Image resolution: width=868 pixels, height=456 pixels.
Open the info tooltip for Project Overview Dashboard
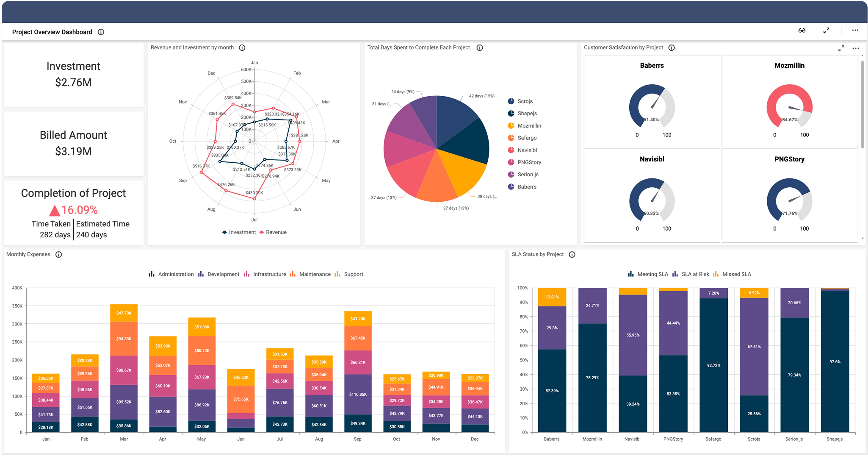pos(101,31)
